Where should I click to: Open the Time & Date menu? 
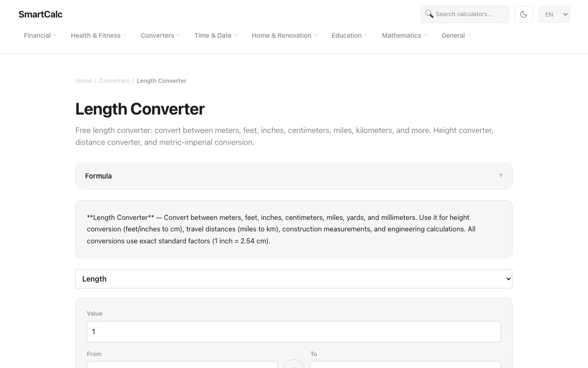pos(216,35)
